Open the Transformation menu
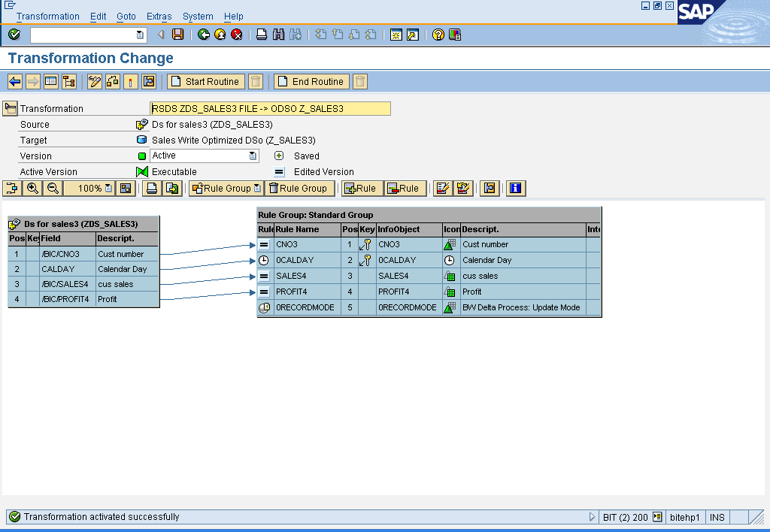Image resolution: width=770 pixels, height=532 pixels. pos(47,17)
